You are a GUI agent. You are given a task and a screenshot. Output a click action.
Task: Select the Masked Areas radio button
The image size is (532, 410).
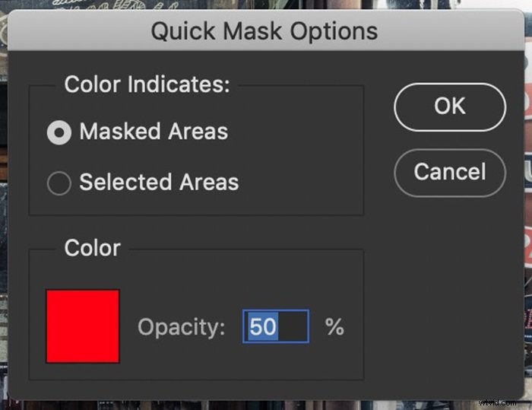pos(59,132)
